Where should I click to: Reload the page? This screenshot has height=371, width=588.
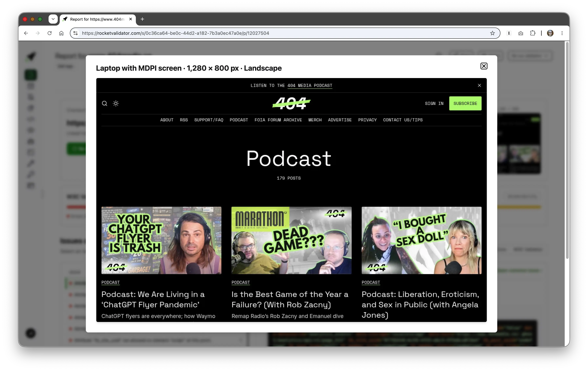[x=50, y=33]
